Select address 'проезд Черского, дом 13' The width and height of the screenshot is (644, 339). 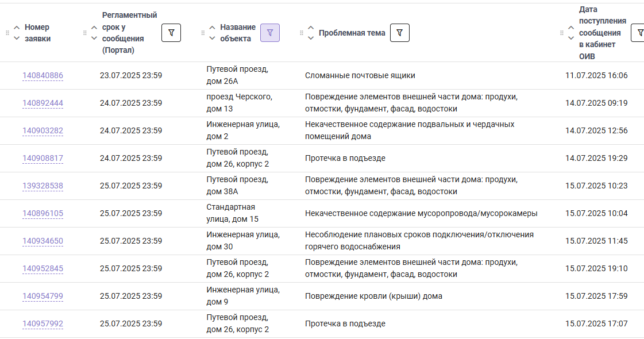point(240,103)
